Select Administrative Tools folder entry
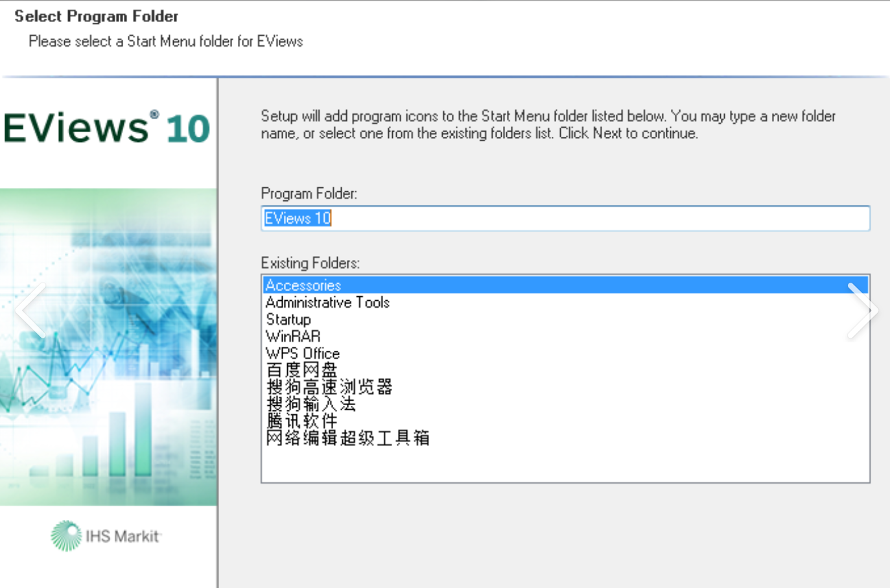 click(327, 302)
